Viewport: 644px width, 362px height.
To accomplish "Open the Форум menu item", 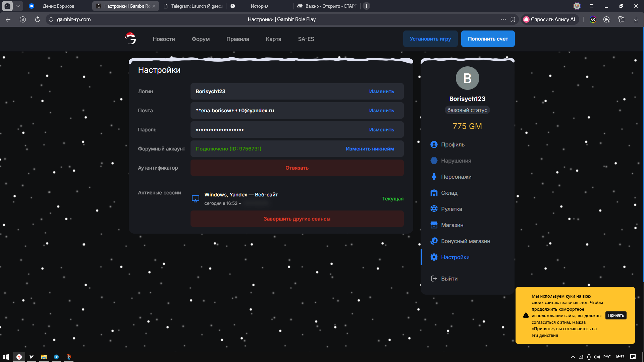I will pos(201,39).
